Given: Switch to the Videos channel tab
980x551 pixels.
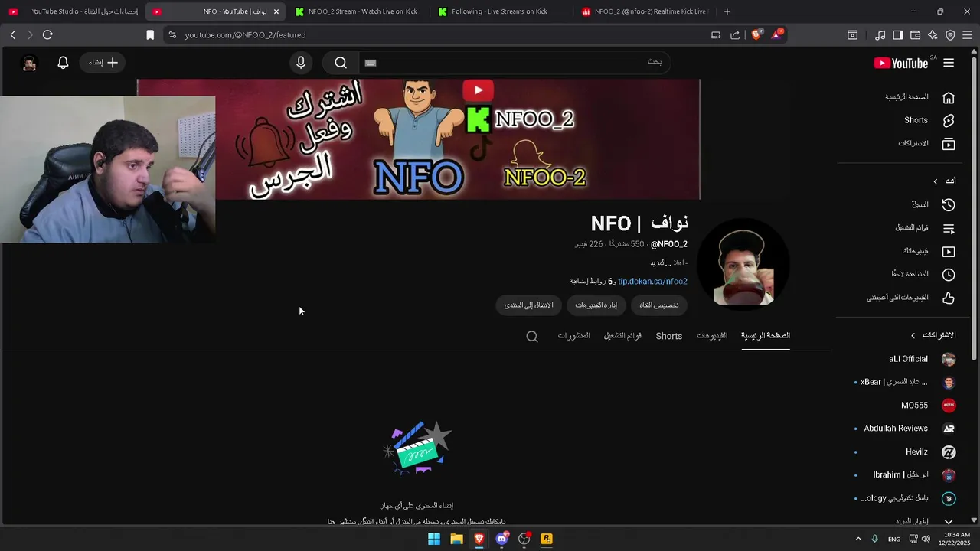Looking at the screenshot, I should coord(712,335).
